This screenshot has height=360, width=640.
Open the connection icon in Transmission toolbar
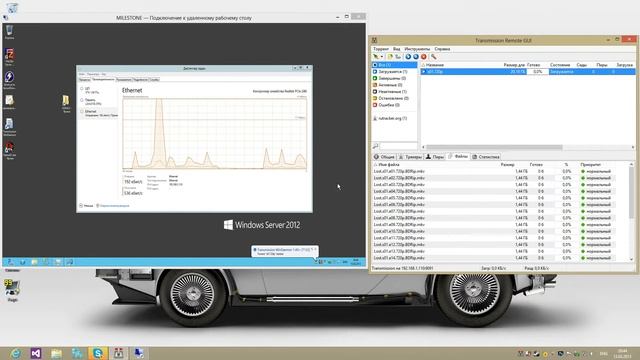376,57
